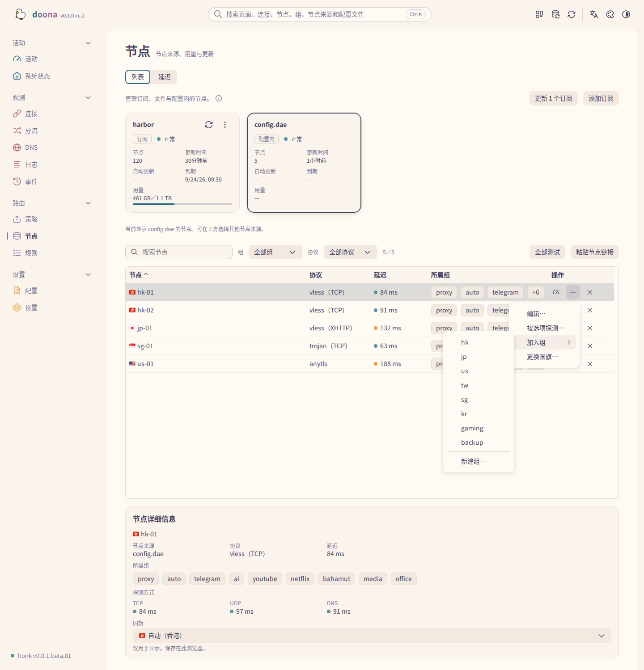The width and height of the screenshot is (644, 670).
Task: Click the more-actions button on hk-01 row
Action: [573, 292]
